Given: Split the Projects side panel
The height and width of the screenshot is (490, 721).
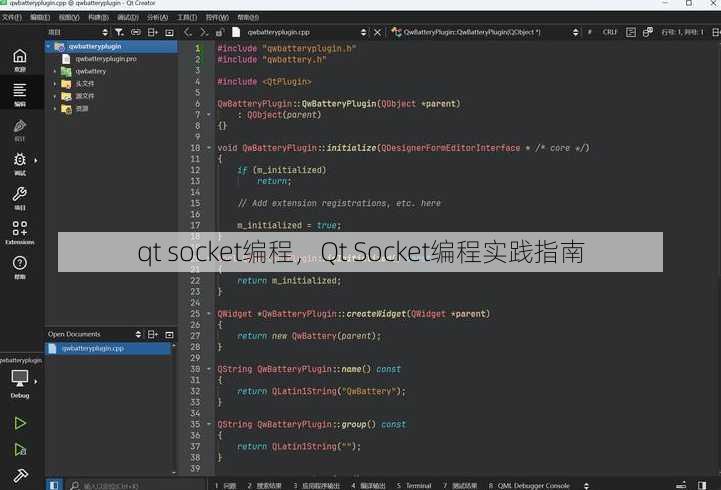Looking at the screenshot, I should click(x=153, y=32).
